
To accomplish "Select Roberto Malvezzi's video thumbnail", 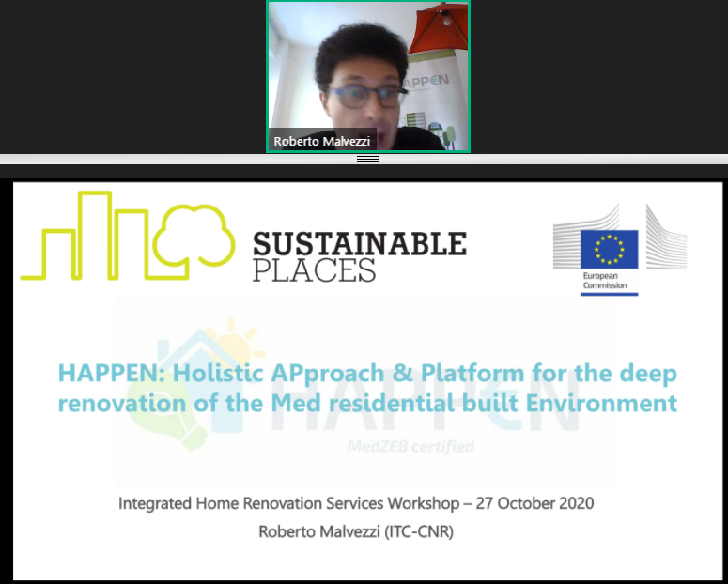I will point(368,76).
